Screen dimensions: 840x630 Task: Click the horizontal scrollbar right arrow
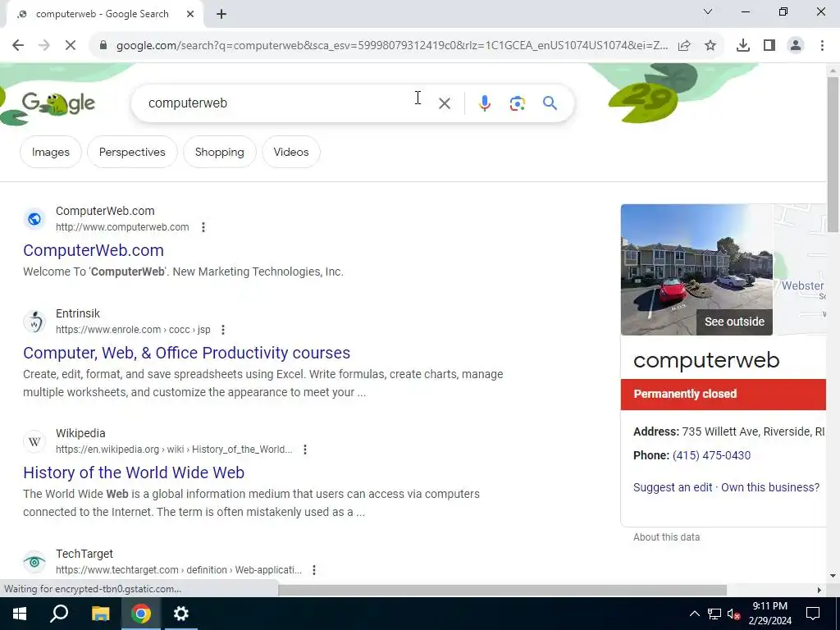819,590
